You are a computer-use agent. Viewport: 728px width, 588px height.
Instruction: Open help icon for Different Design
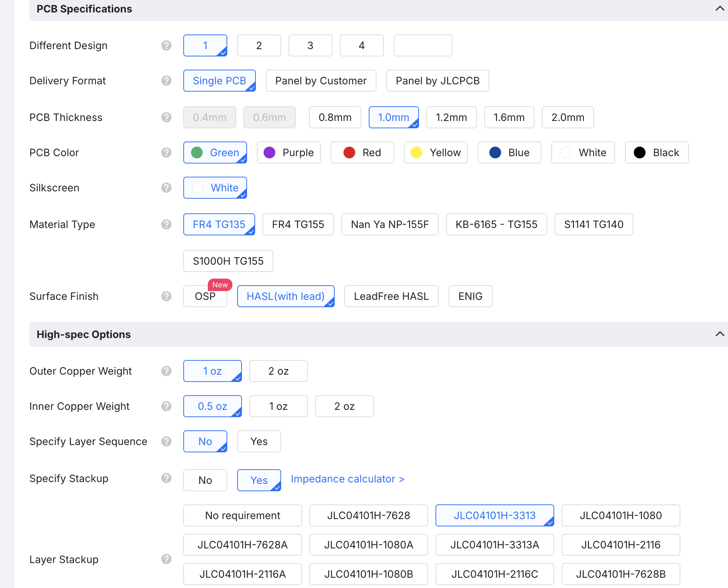click(166, 45)
